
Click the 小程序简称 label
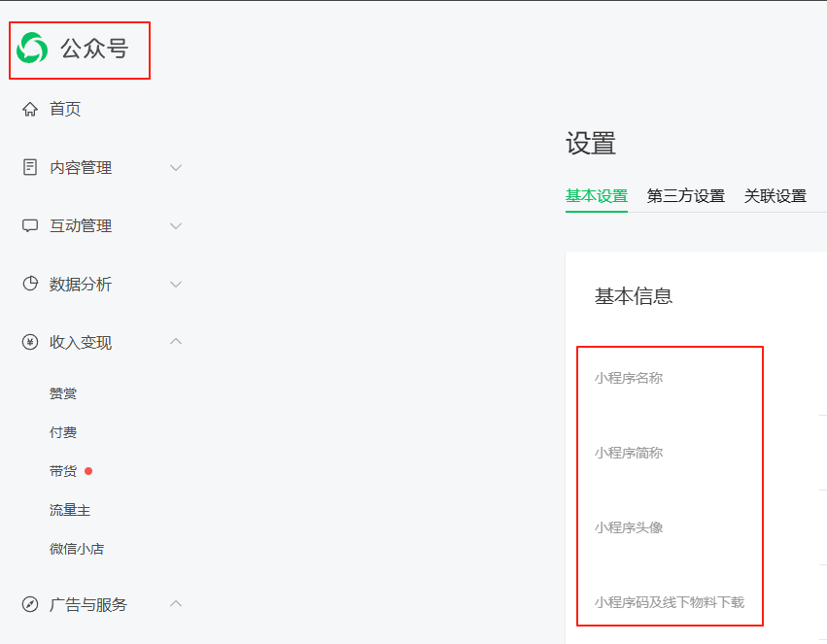629,453
